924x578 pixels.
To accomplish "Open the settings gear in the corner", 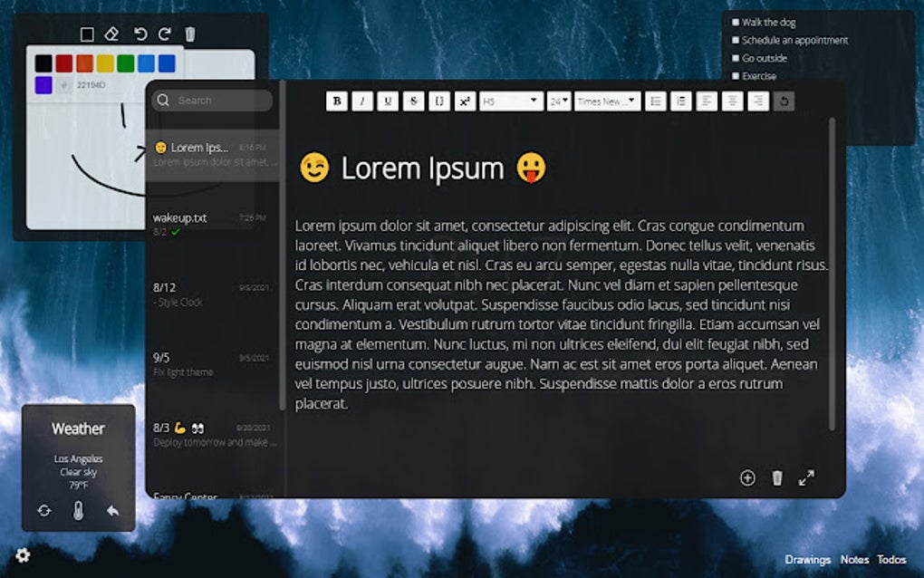I will point(23,554).
